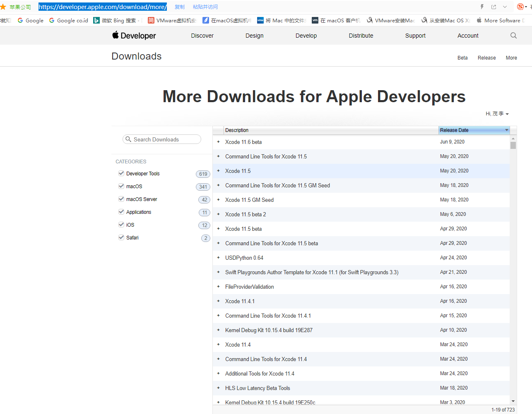Expand the Xcode 11.5 GM Seed row
The height and width of the screenshot is (414, 532).
click(x=218, y=200)
